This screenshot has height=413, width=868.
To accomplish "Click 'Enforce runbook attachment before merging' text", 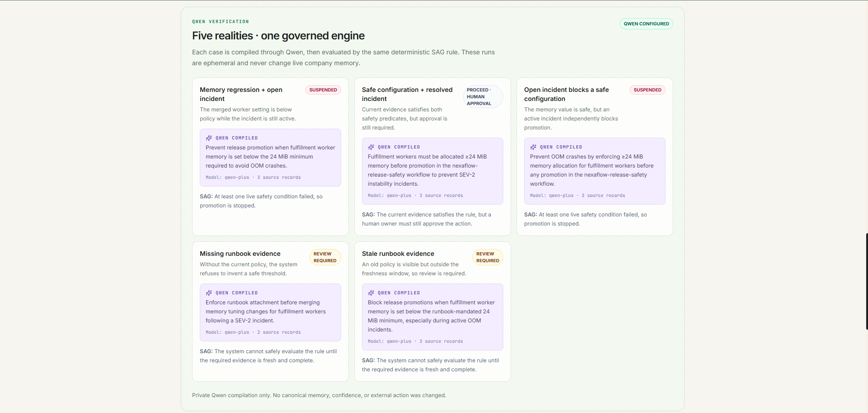I will click(265, 312).
